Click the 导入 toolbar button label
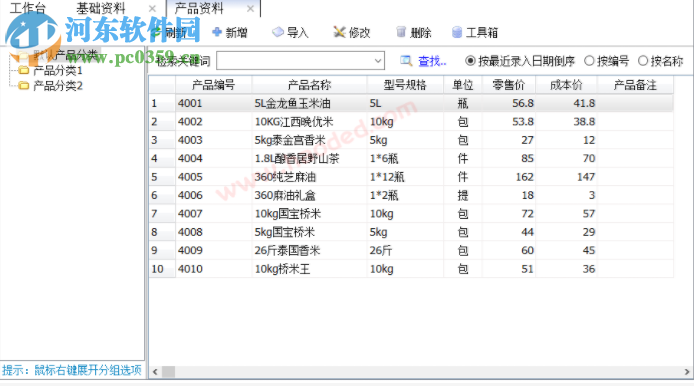The image size is (694, 386). pyautogui.click(x=297, y=32)
